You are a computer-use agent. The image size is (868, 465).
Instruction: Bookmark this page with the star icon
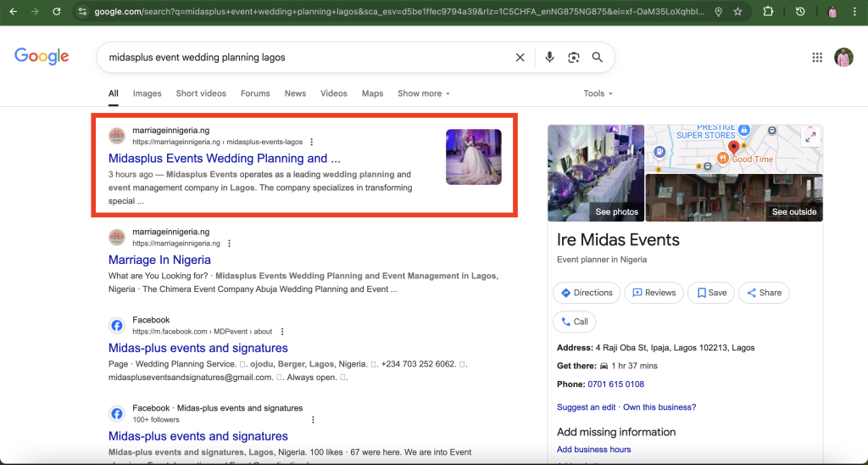[x=737, y=12]
